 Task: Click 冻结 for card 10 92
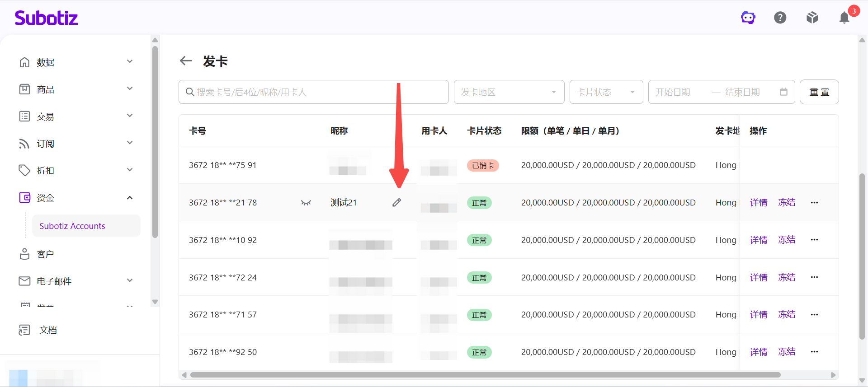787,240
